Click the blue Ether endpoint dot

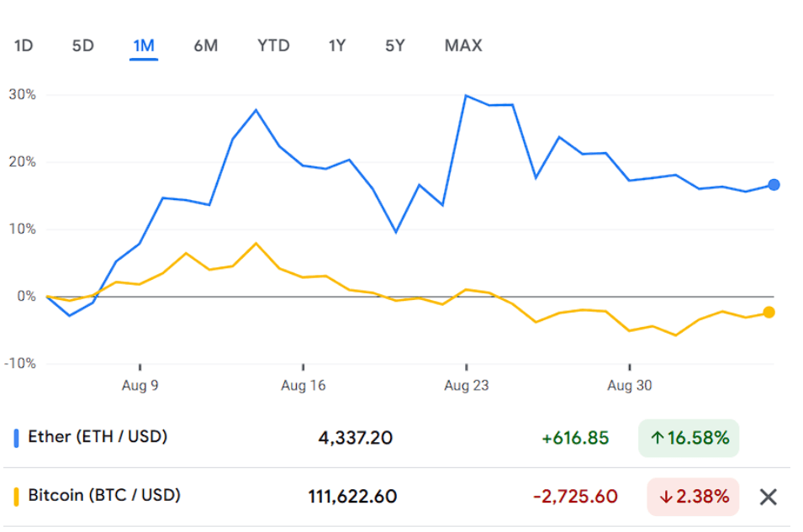(x=774, y=185)
